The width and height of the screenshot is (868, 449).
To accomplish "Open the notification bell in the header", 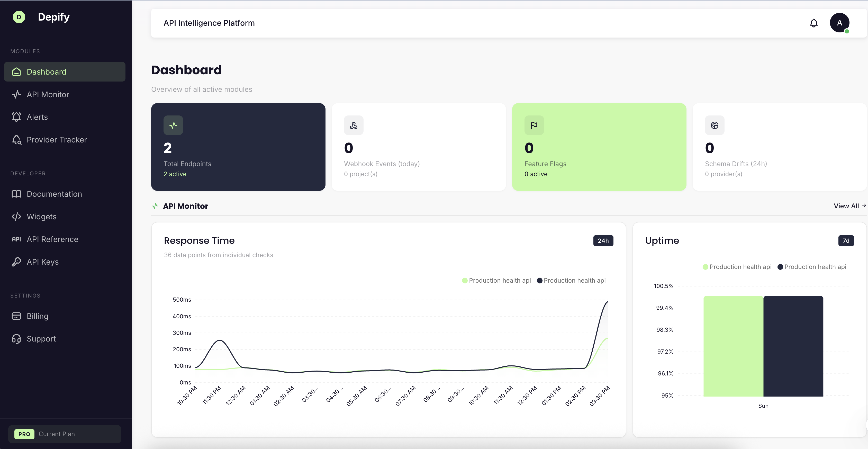I will tap(814, 23).
